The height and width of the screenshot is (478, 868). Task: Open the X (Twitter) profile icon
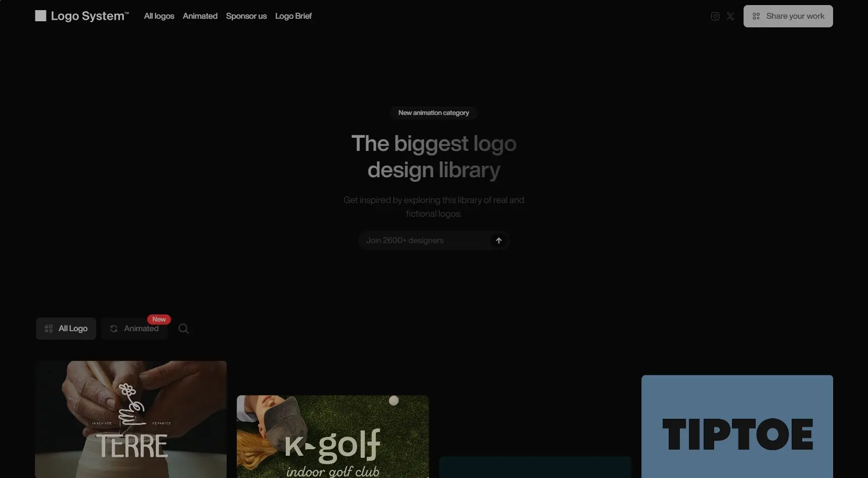coord(730,16)
